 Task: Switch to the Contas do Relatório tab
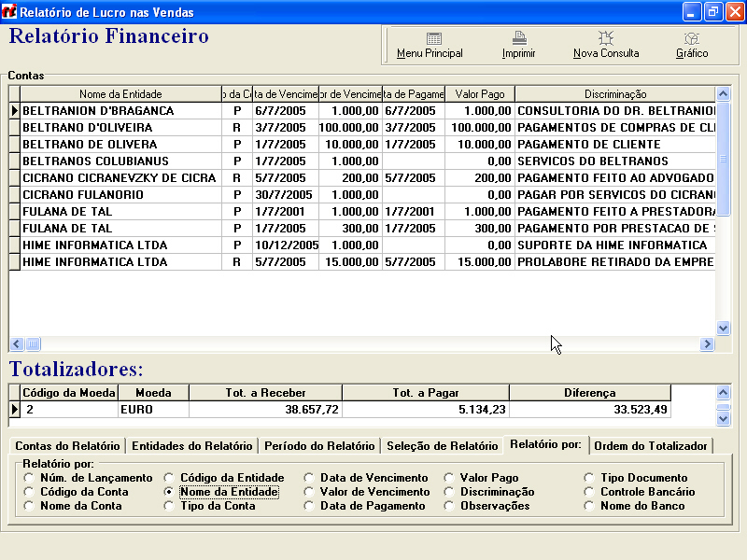[x=67, y=446]
